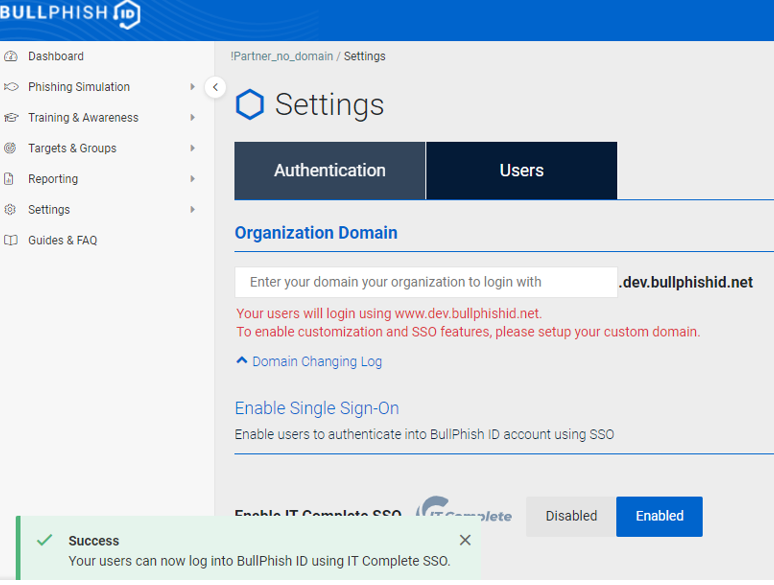Set IT Complete SSO to Disabled

click(571, 516)
